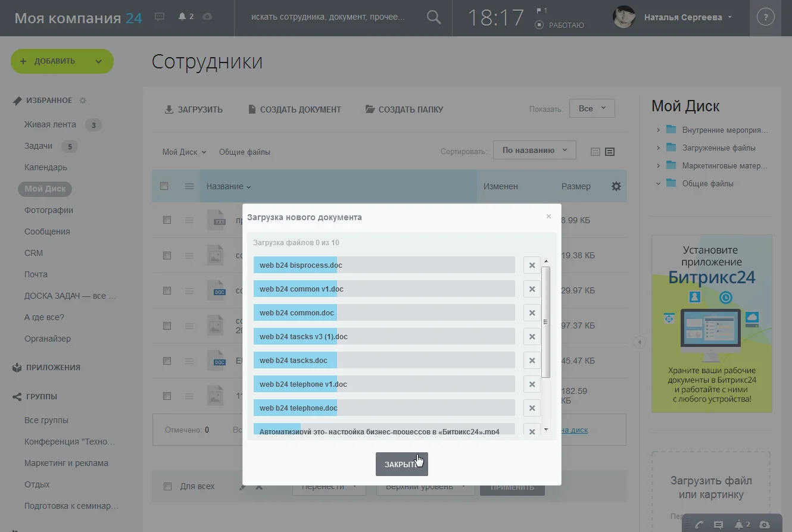Open the 'Все' show filter dropdown
792x532 pixels.
[592, 108]
